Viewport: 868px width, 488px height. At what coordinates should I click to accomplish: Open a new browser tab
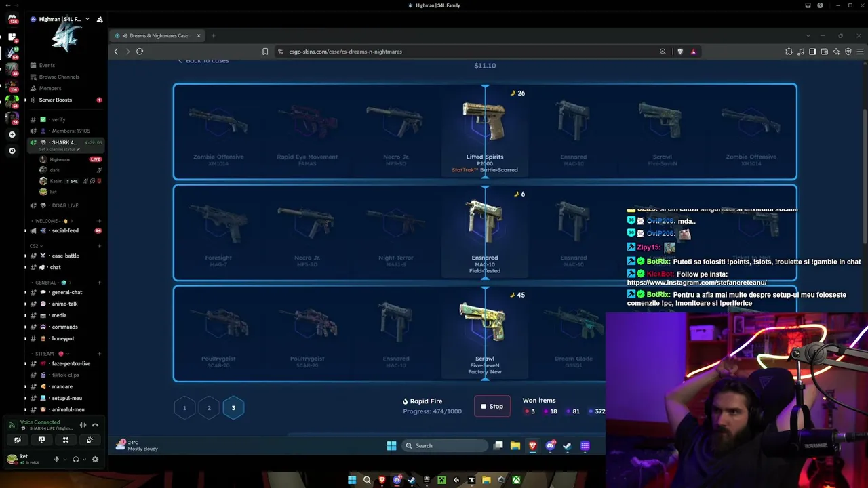[x=213, y=35]
